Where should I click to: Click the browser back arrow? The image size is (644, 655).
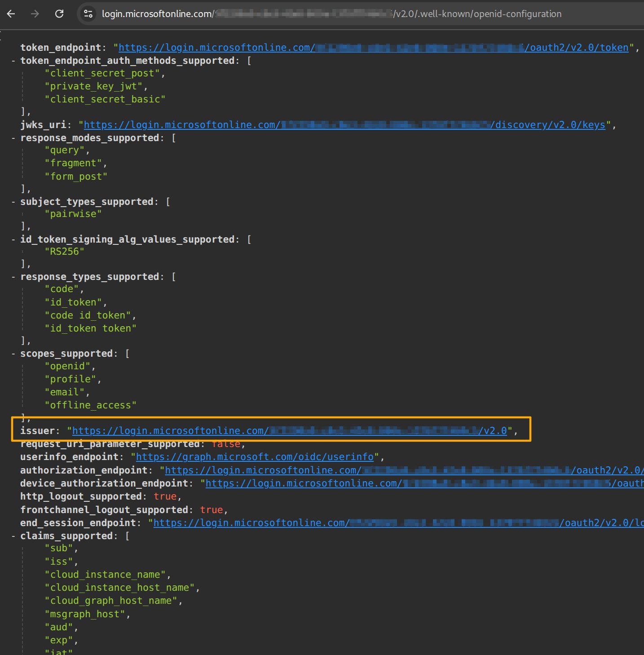(11, 14)
